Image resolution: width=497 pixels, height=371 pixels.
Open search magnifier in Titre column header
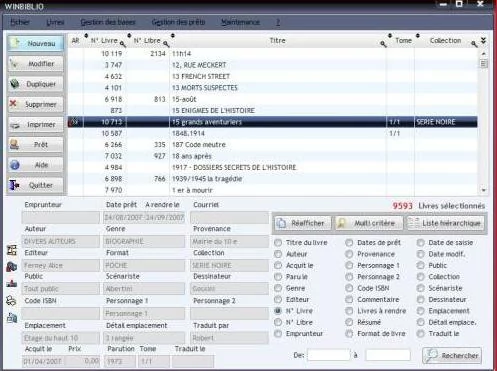click(x=383, y=44)
